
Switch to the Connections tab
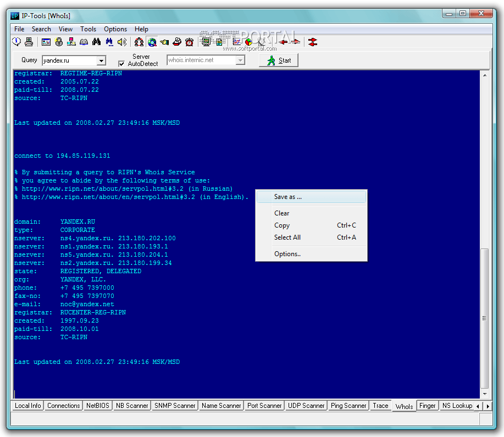63,406
